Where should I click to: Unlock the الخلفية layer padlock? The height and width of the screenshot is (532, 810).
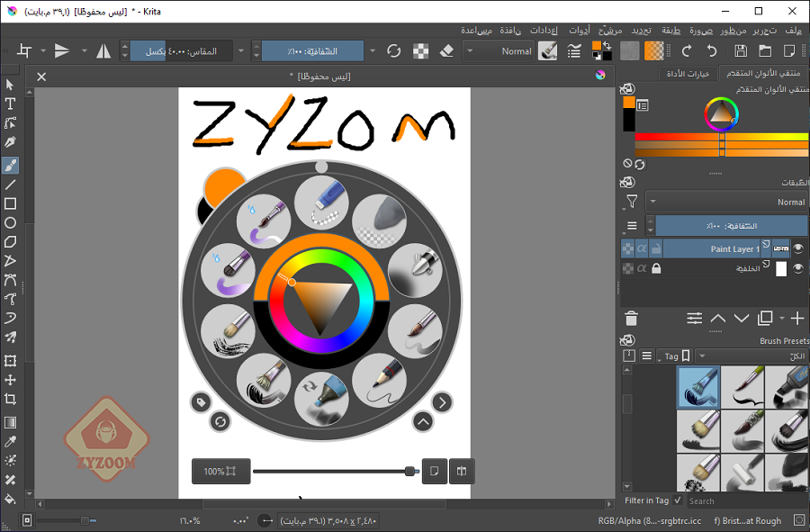click(656, 268)
